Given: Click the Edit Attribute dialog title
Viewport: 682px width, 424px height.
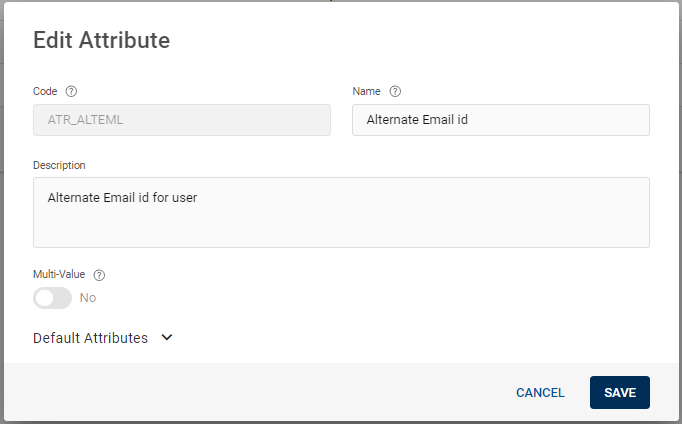Looking at the screenshot, I should coord(101,40).
